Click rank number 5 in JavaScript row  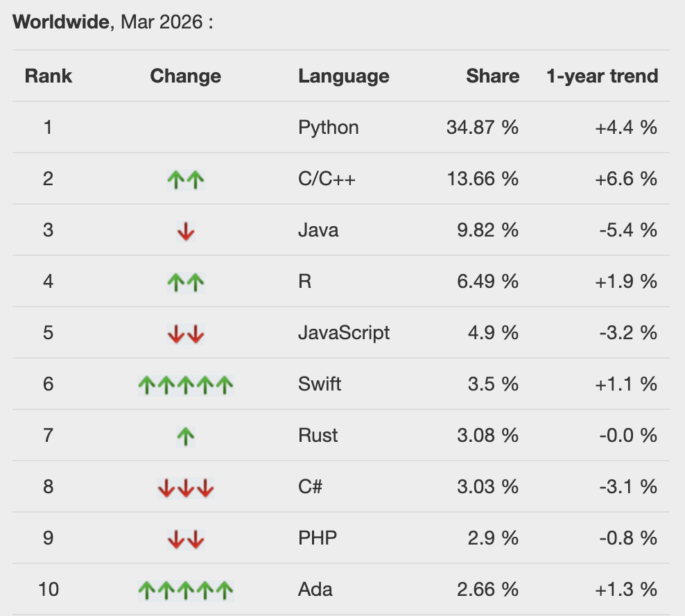[48, 333]
